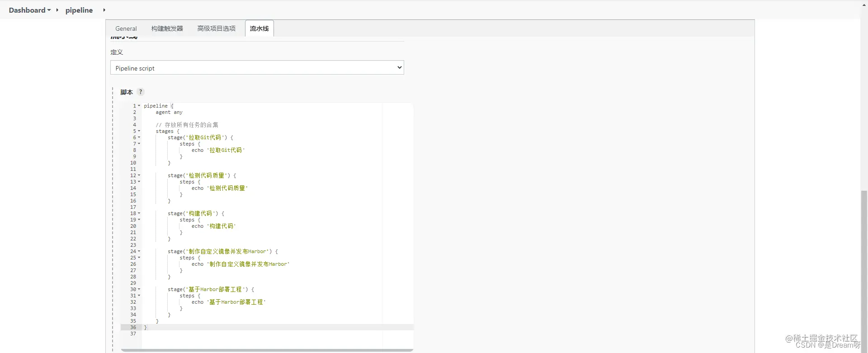Click the "stage('拉取Git代码')" line
Image resolution: width=868 pixels, height=353 pixels.
[x=200, y=137]
